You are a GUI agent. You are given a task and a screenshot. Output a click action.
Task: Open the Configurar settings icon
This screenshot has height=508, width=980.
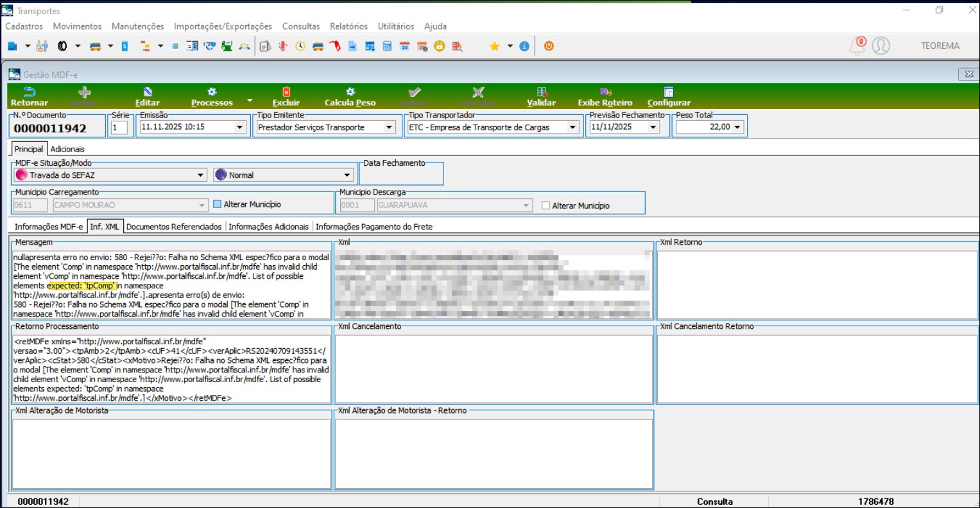669,92
